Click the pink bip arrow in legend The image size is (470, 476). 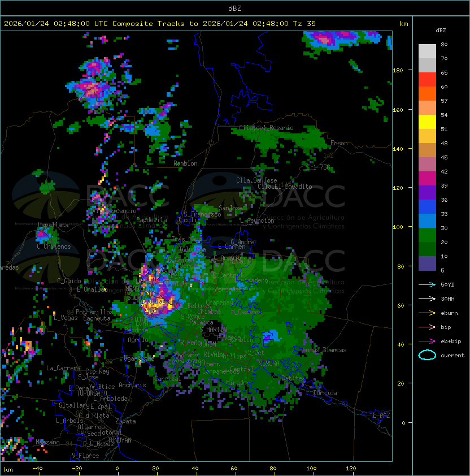point(427,327)
